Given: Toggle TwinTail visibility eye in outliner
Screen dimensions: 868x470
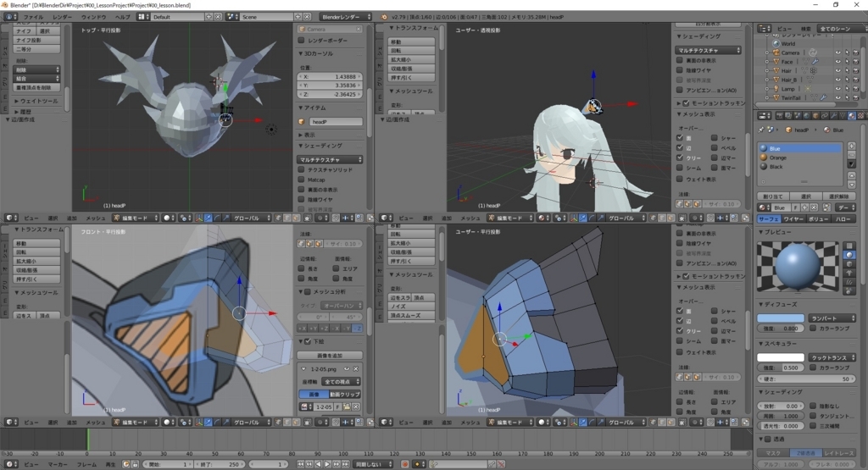Looking at the screenshot, I should tap(837, 98).
